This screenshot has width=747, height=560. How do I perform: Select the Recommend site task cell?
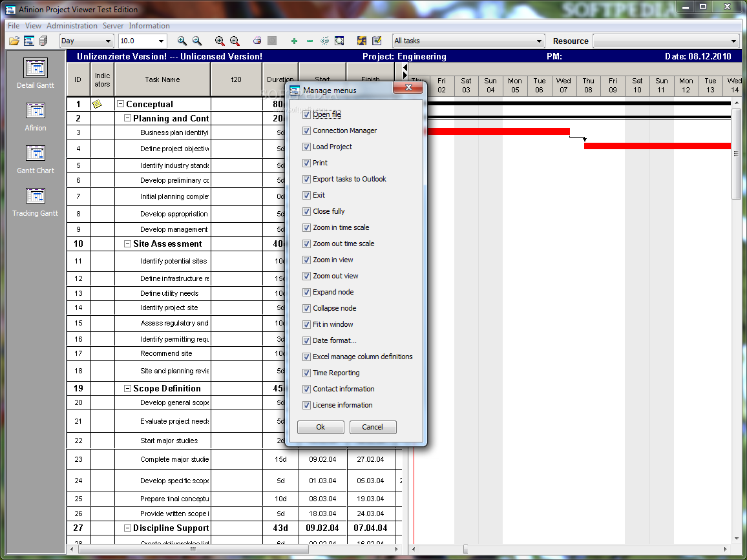pyautogui.click(x=162, y=353)
